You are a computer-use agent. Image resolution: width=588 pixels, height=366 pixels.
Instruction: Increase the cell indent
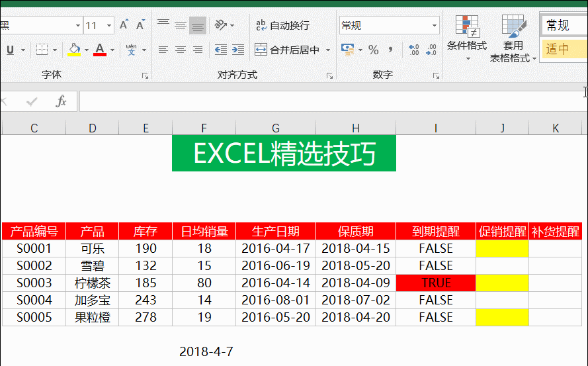[237, 50]
